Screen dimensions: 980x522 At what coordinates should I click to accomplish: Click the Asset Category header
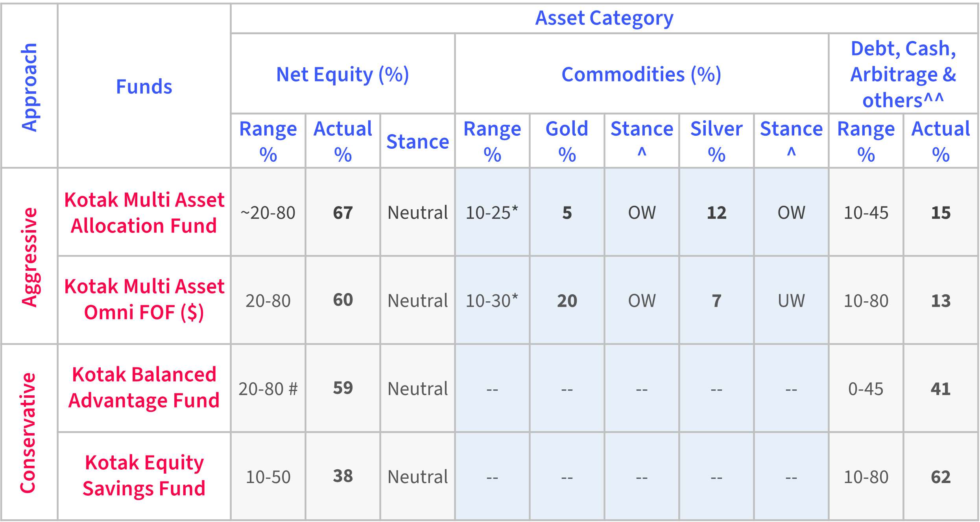pos(604,18)
